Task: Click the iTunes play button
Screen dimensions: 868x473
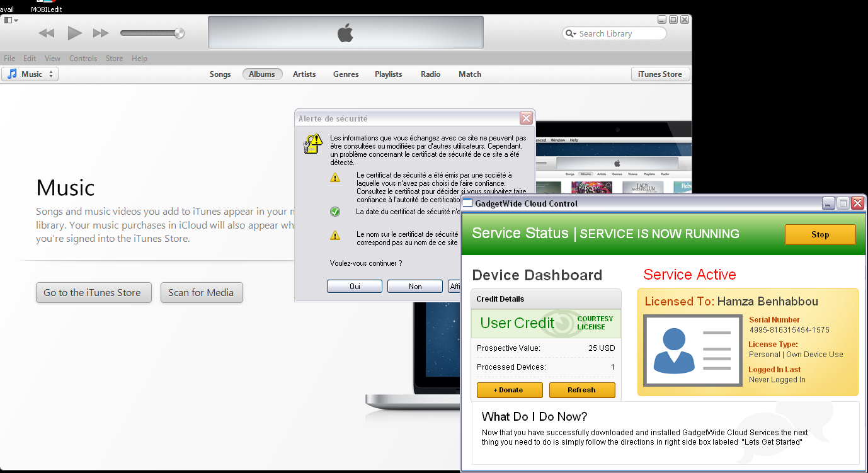Action: [x=75, y=33]
